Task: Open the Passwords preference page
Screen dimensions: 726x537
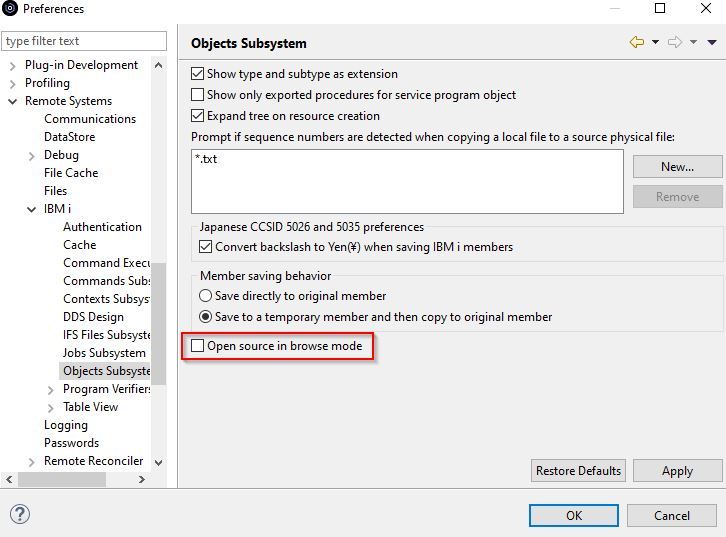Action: (x=71, y=443)
